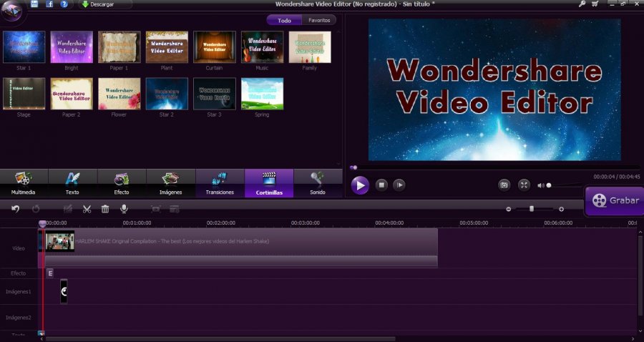644x342 pixels.
Task: Click the undo arrow icon
Action: (x=16, y=209)
